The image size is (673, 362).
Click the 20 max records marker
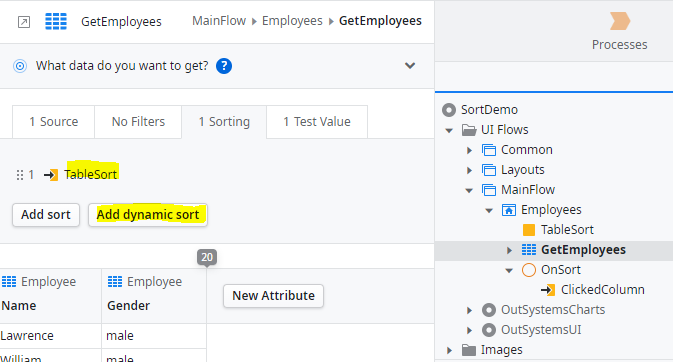(x=207, y=258)
